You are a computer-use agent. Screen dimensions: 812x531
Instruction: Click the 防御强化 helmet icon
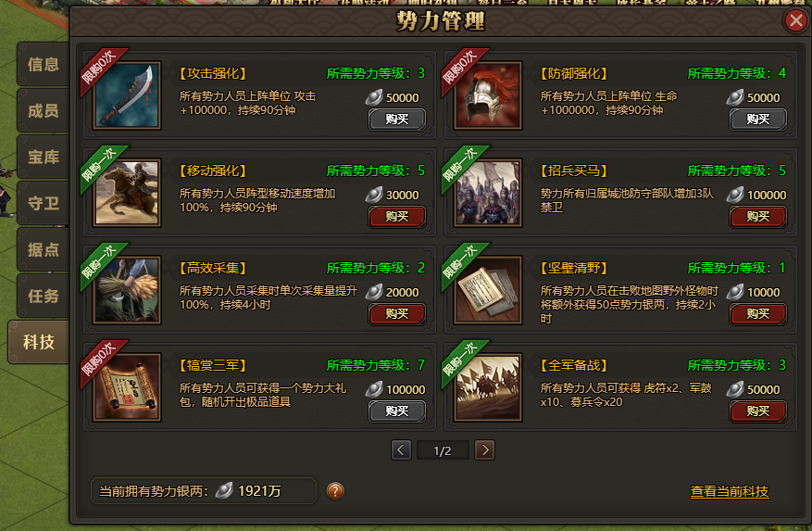tap(488, 95)
